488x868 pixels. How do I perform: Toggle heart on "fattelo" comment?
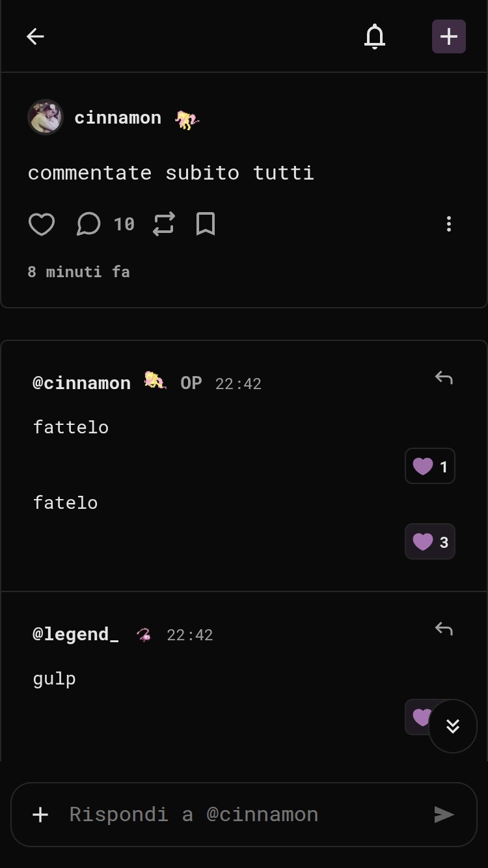pos(430,467)
